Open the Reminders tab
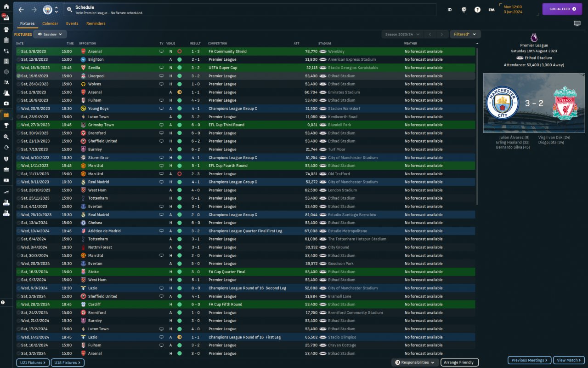 (96, 23)
